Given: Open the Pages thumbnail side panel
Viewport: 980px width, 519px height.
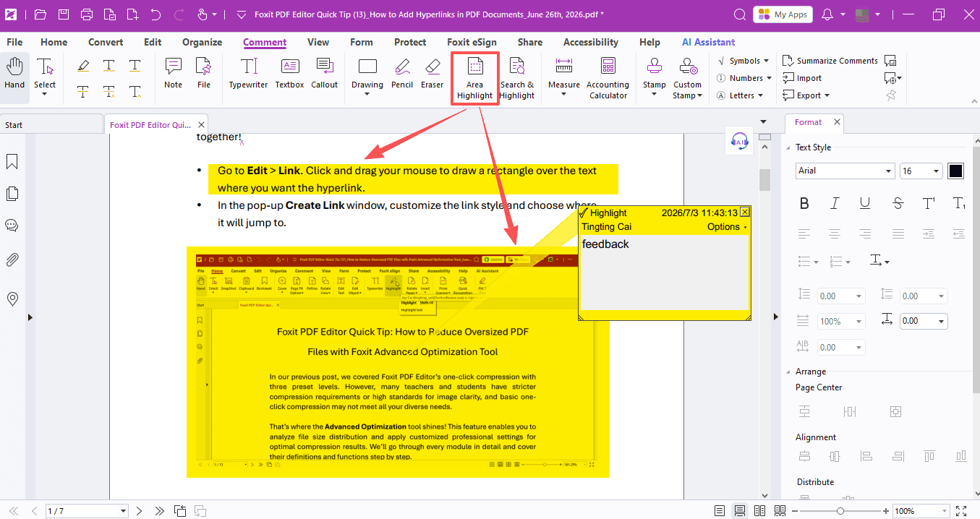Looking at the screenshot, I should point(12,194).
